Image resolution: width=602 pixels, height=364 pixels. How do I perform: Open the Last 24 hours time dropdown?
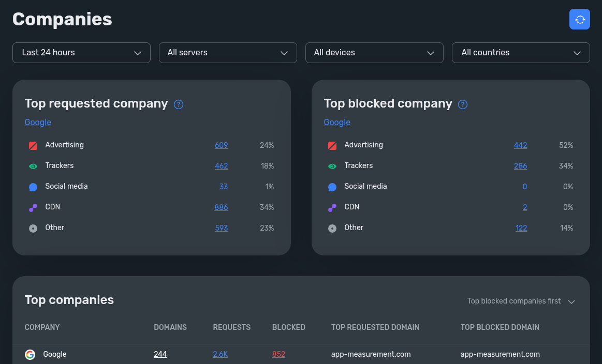click(81, 53)
